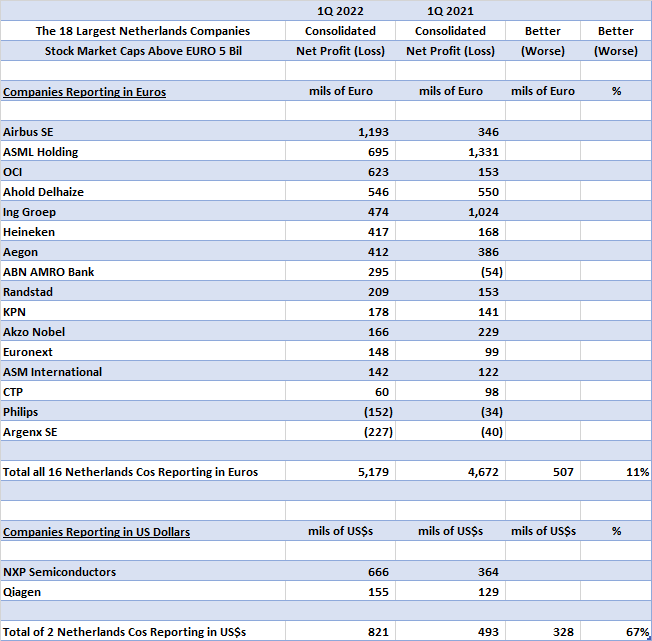Click Euro total 2022 value 5,179
The width and height of the screenshot is (652, 641).
point(373,472)
